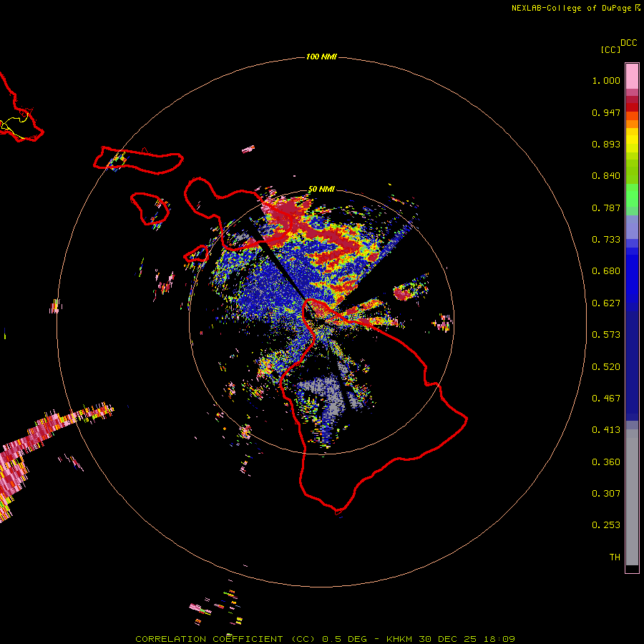
Task: Click the 100 NMI range ring label
Action: pos(321,57)
